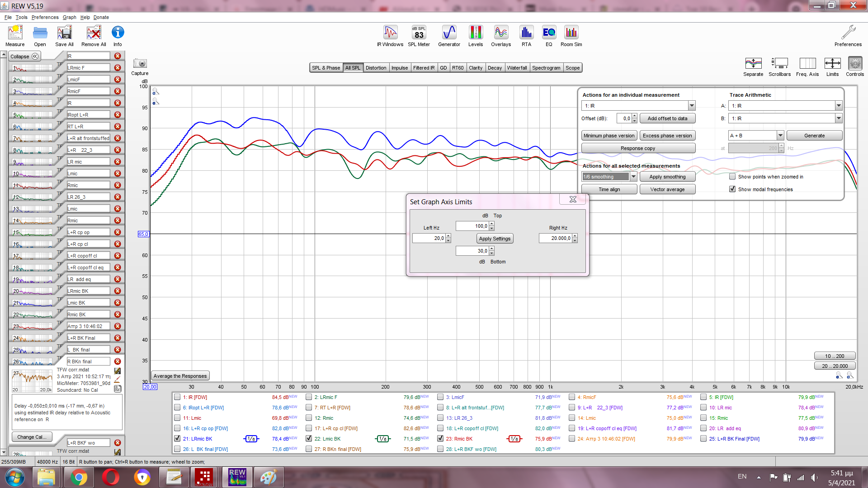
Task: Expand the 1/6 smoothing dropdown
Action: point(633,177)
